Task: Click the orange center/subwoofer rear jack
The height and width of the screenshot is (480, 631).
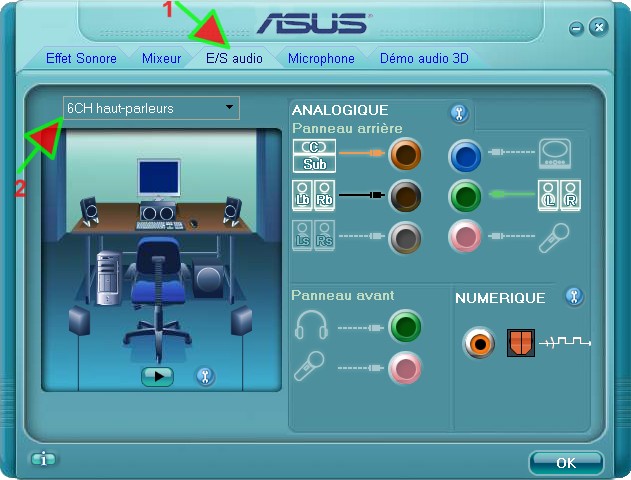Action: [x=405, y=153]
